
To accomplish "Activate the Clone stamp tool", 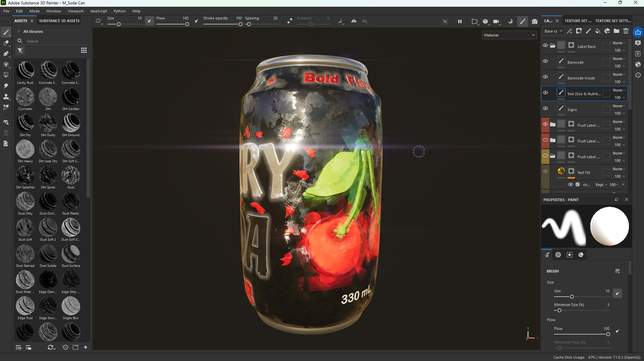I will point(6,97).
